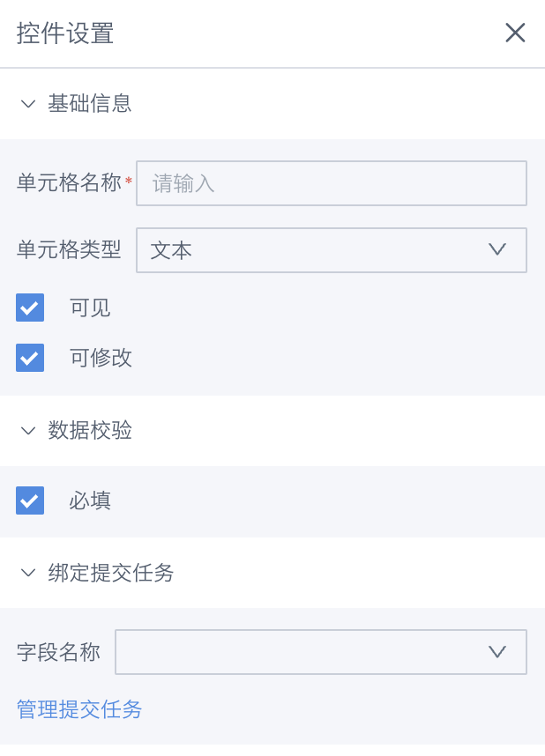Click the 可见 checkbox label text

[x=90, y=308]
